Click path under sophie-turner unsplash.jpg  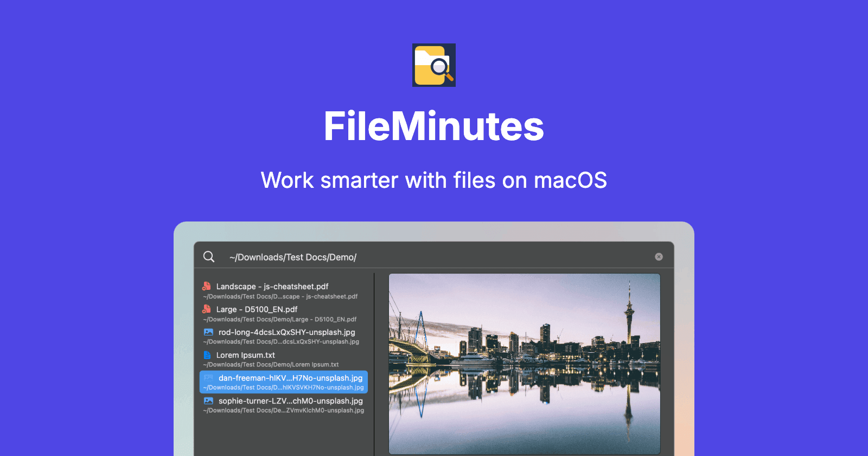(x=284, y=410)
